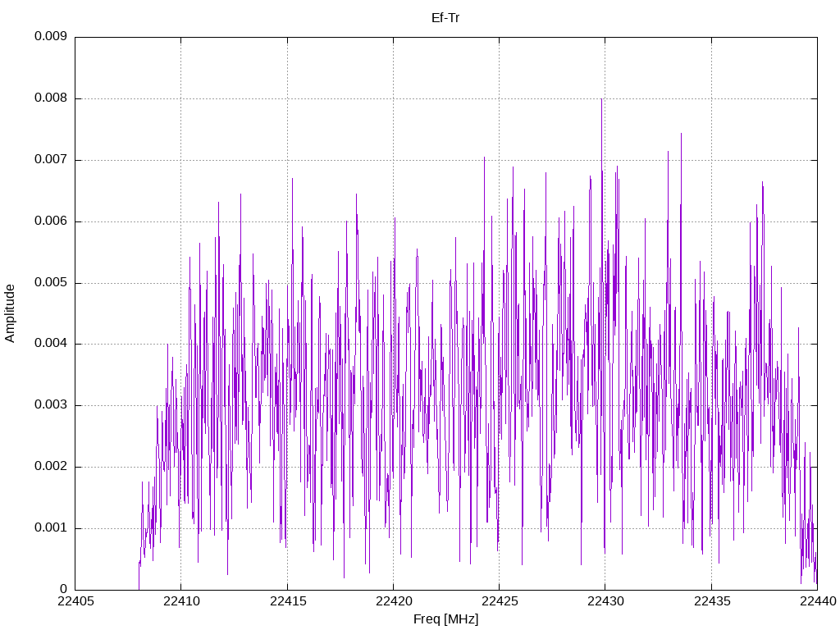The image size is (840, 630).
Task: Click the y-axis tick label 0 at origin
Action: [x=63, y=589]
